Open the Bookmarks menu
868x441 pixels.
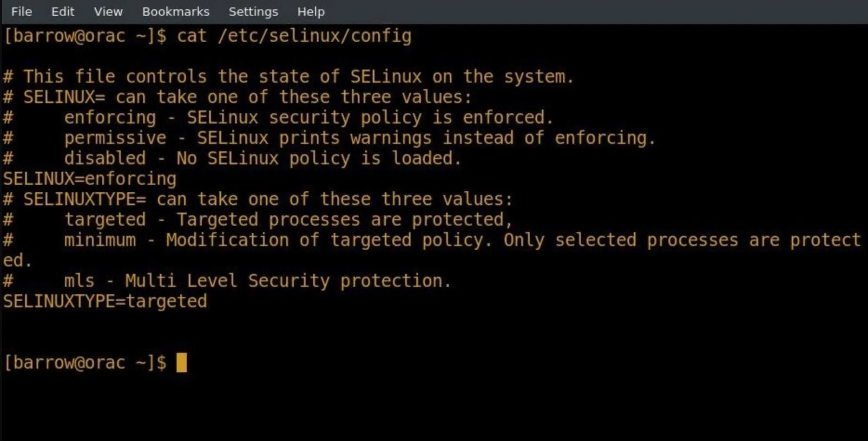point(176,12)
